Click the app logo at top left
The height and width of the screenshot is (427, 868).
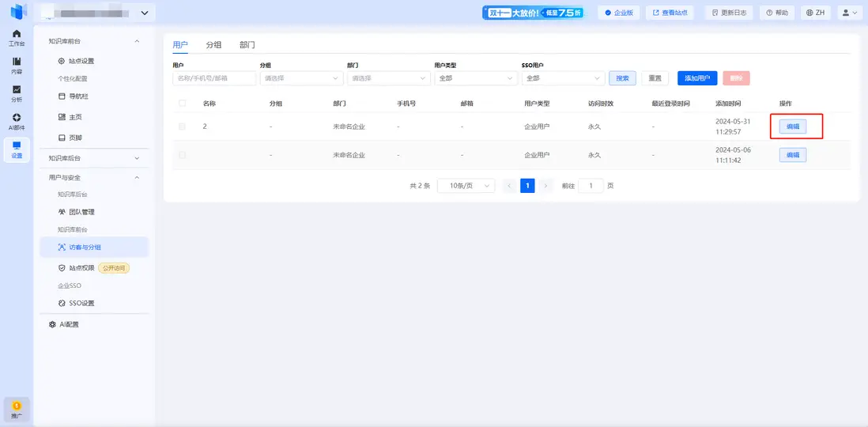18,12
